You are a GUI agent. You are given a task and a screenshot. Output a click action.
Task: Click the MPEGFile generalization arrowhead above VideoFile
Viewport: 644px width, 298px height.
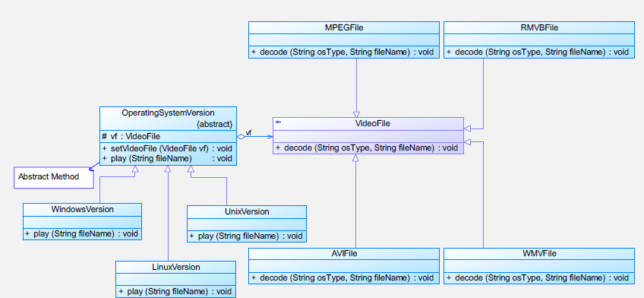[x=356, y=114]
